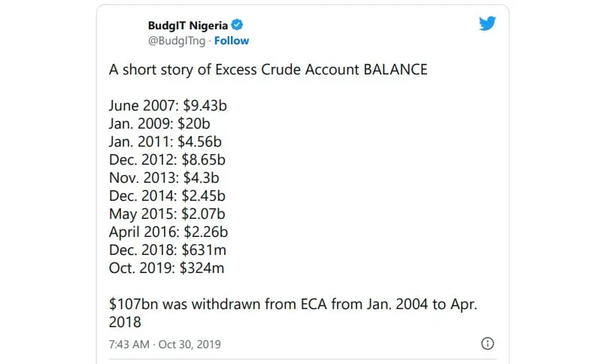Click the blue verified badge beside BudgIT Nigeria

(237, 25)
